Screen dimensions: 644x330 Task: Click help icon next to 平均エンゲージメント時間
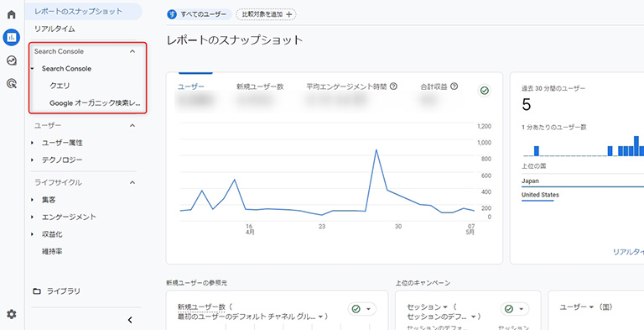[x=393, y=86]
